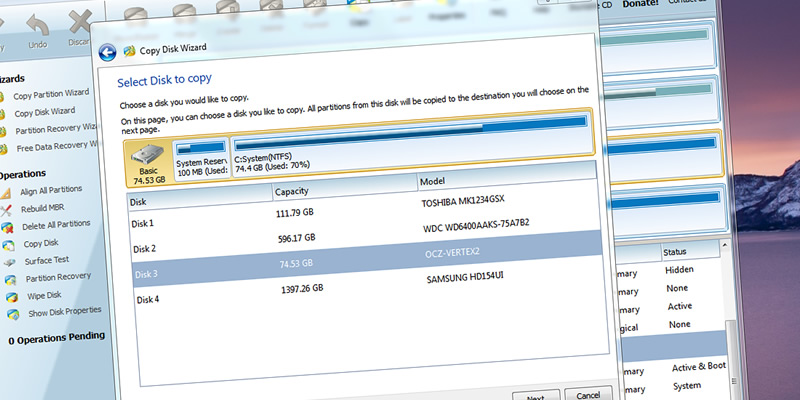
Task: Open Free Data Recovery in sidebar
Action: [x=56, y=147]
